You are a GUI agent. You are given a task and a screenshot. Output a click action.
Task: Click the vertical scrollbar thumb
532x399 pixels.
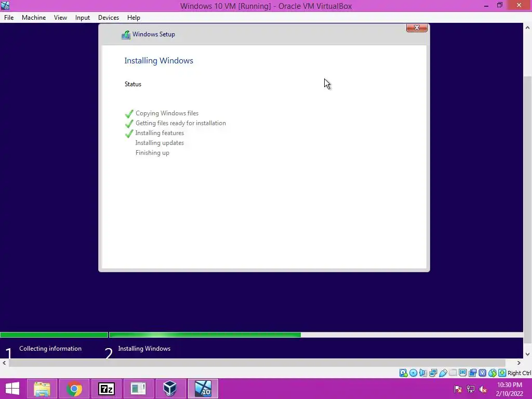528,209
